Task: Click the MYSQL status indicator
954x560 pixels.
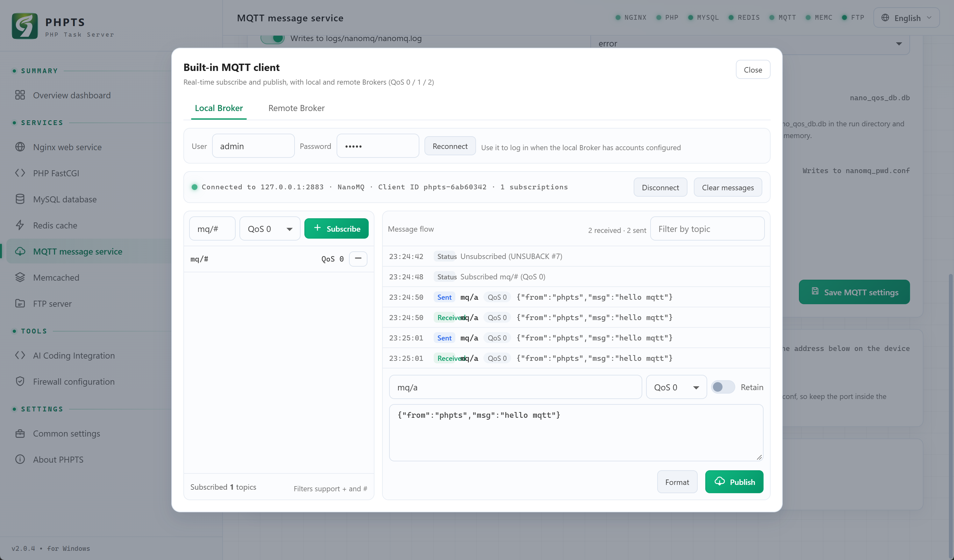Action: (x=703, y=17)
